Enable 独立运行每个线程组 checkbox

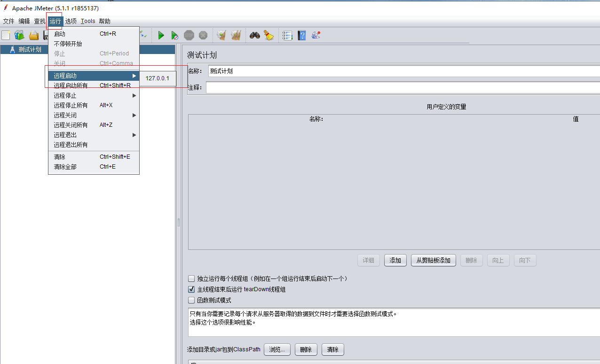[x=191, y=279]
